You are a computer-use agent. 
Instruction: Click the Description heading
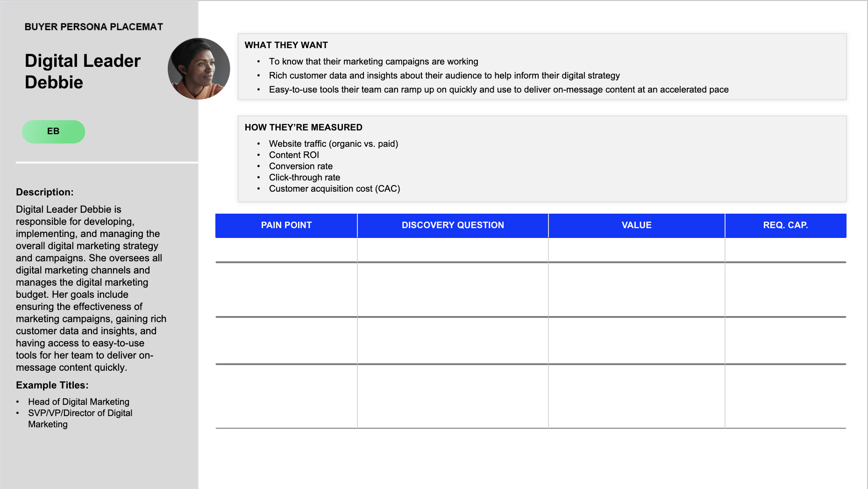coord(44,192)
